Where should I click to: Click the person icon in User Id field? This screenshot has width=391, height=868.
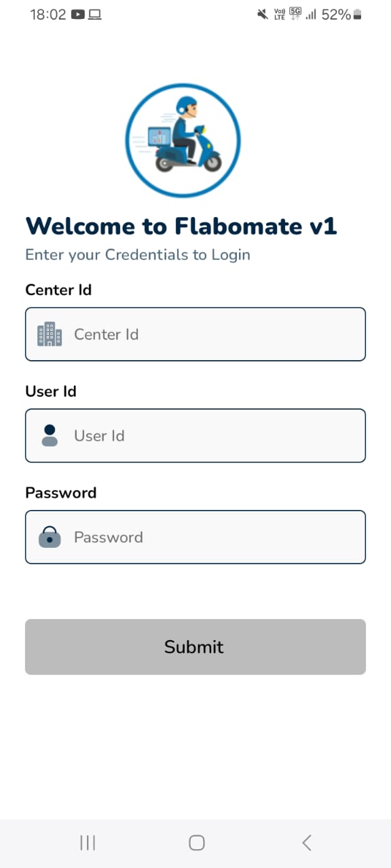pyautogui.click(x=50, y=435)
